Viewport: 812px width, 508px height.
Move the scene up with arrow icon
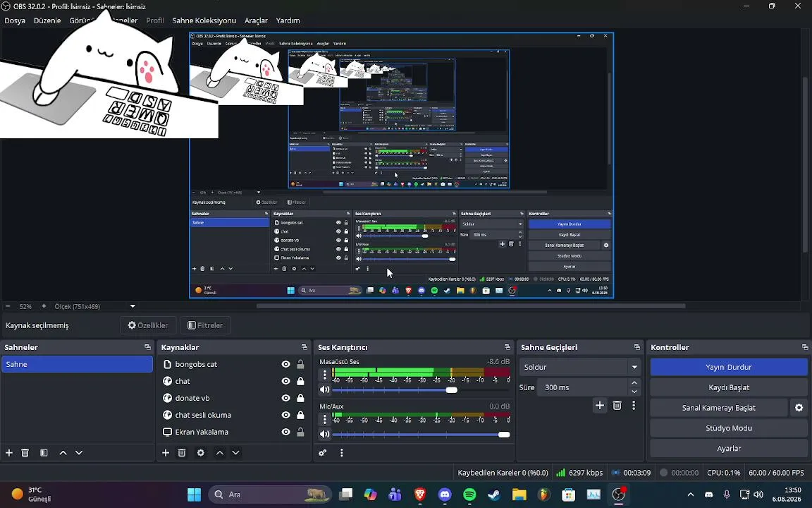tap(63, 452)
